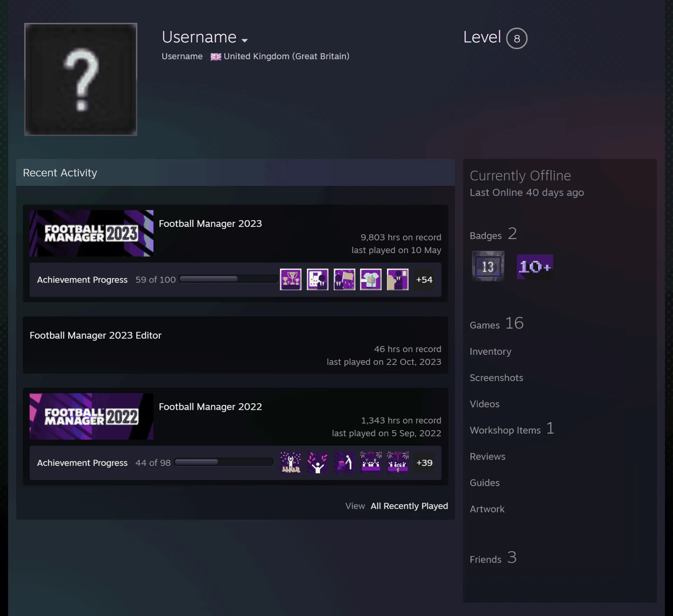Open the Games 16 list

[x=497, y=323]
